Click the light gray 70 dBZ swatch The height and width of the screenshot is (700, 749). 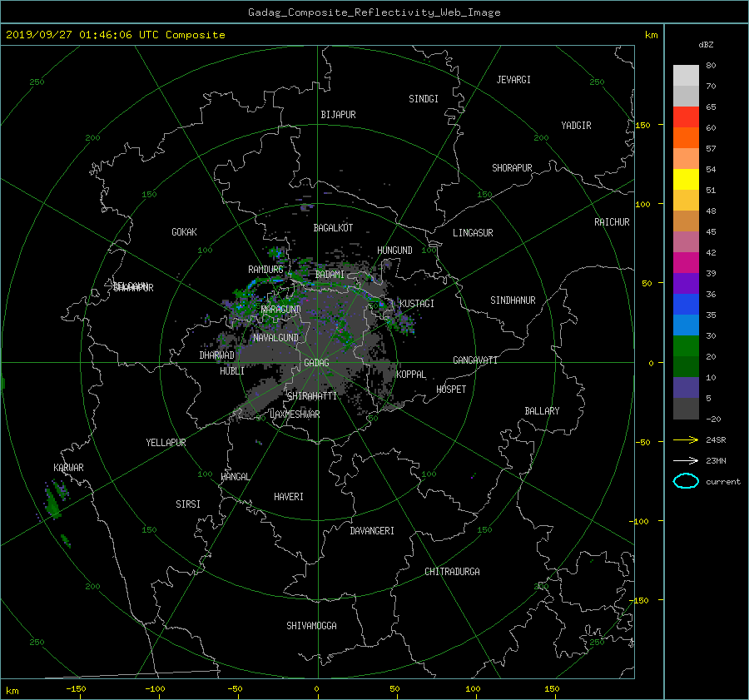point(686,75)
